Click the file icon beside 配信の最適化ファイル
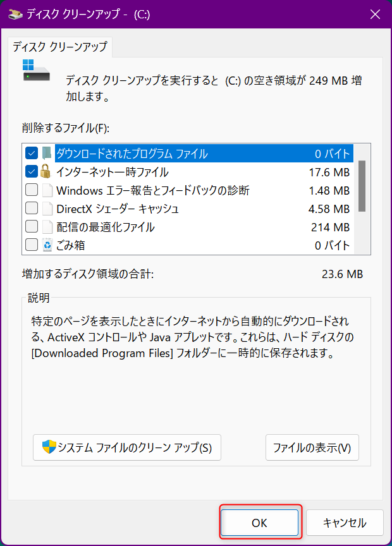392x546 pixels. [x=47, y=227]
